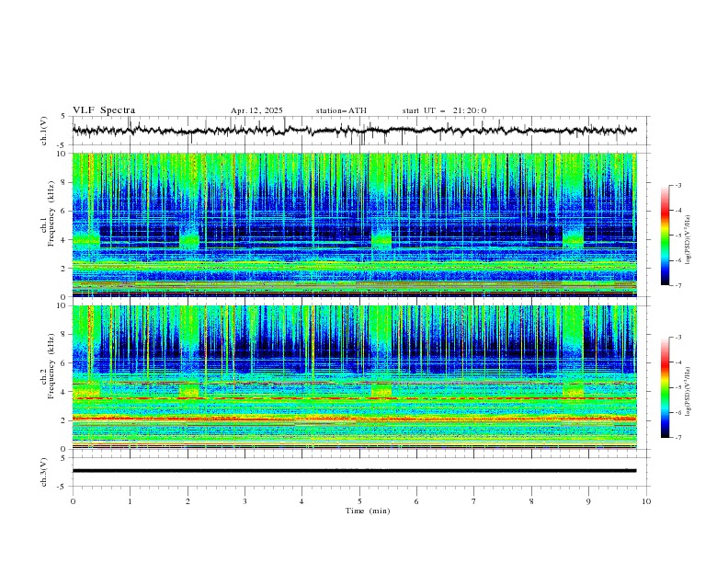728x563 pixels.
Task: Click the "5" tick of the ch.1(V) axis
Action: coord(64,117)
